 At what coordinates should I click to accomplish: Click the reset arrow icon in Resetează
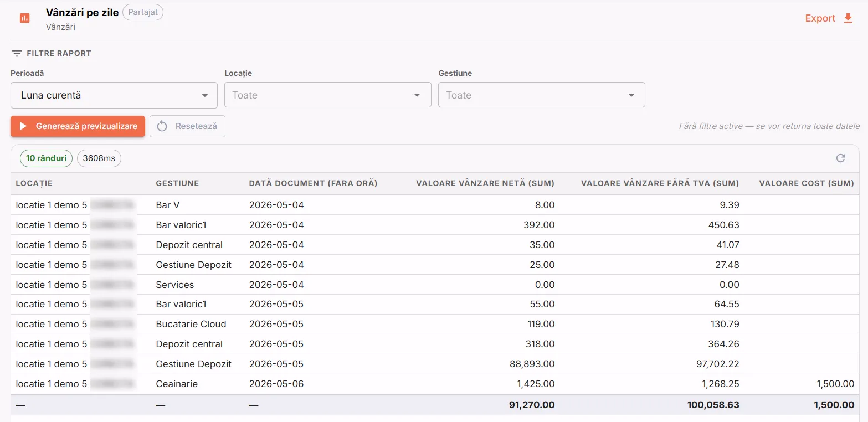pyautogui.click(x=162, y=126)
